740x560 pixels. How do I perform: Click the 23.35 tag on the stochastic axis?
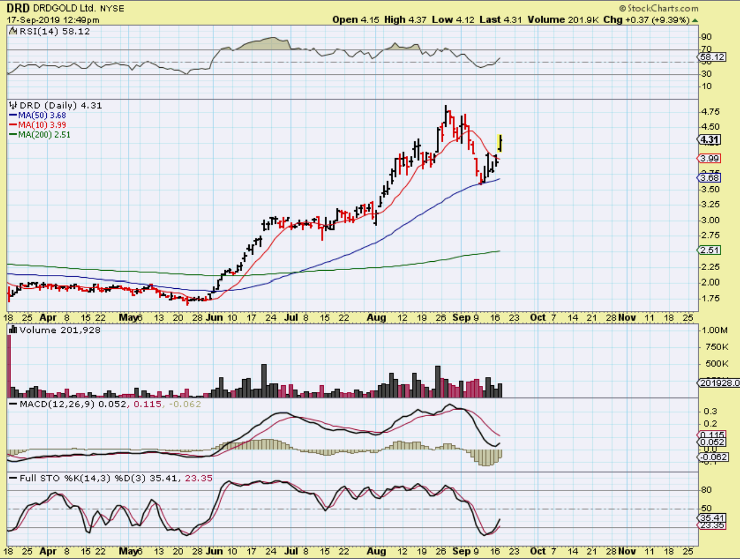click(x=712, y=525)
